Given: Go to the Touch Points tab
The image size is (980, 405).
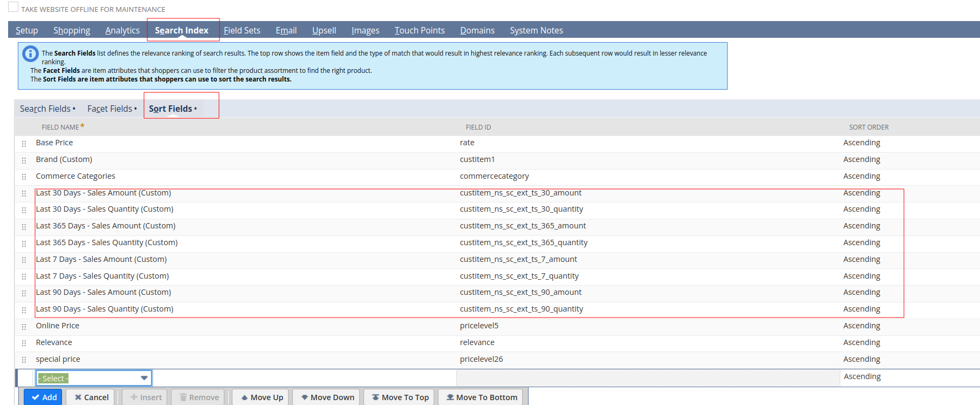Looking at the screenshot, I should coord(419,30).
